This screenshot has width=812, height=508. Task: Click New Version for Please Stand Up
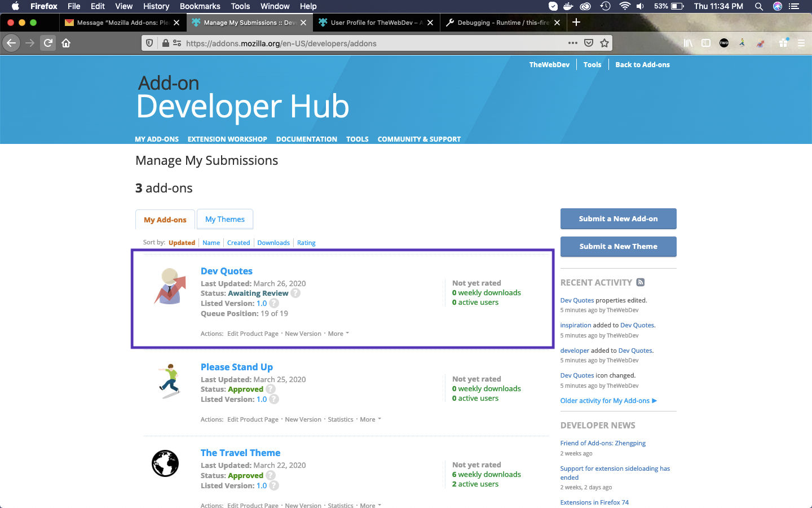coord(303,419)
